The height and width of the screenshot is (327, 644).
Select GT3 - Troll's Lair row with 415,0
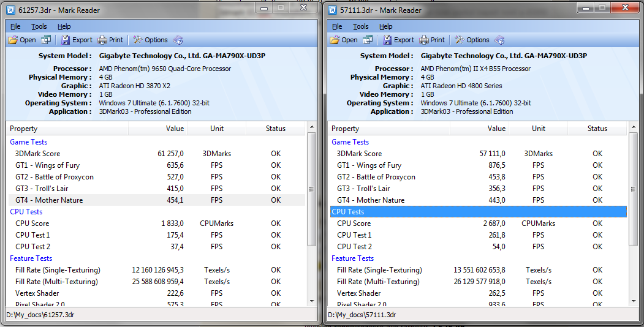pos(157,189)
